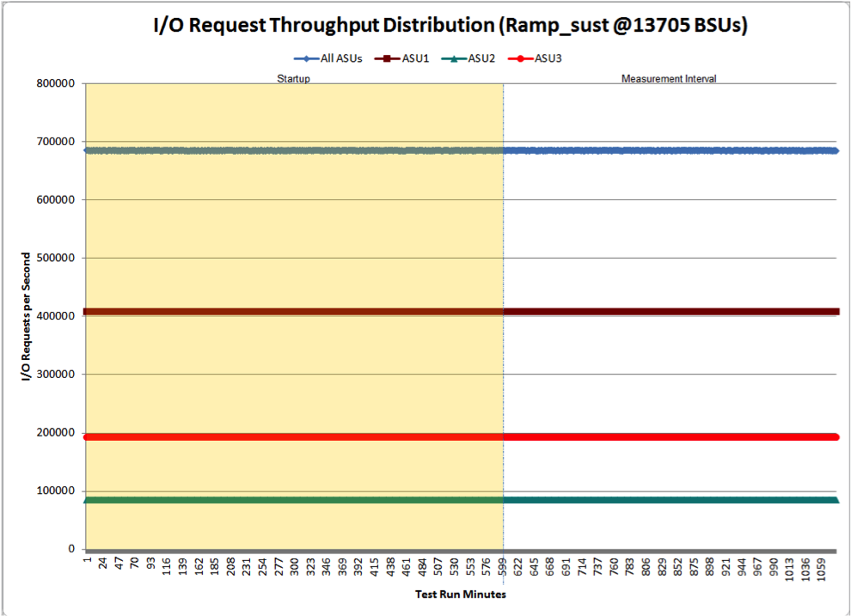The width and height of the screenshot is (851, 616).
Task: Click the ASU3 legend text
Action: tap(548, 58)
